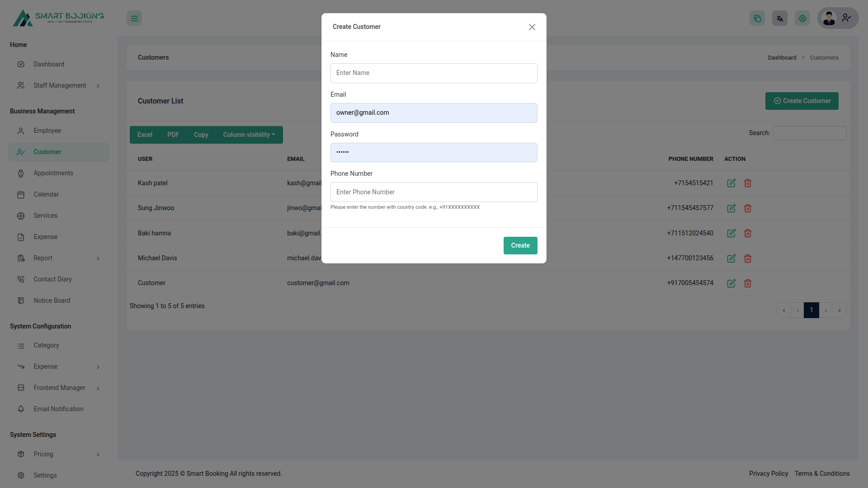Open the Privacy Policy link
The image size is (868, 488).
[x=768, y=474]
